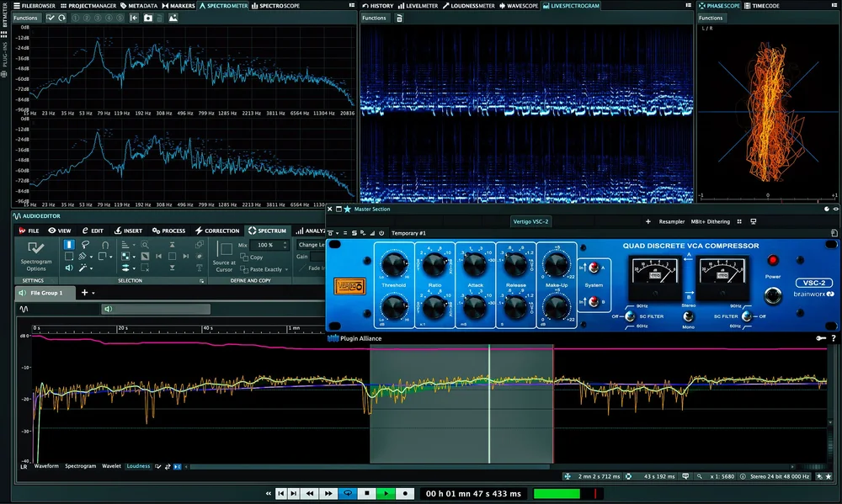Click the Play button in transport

pyautogui.click(x=386, y=493)
